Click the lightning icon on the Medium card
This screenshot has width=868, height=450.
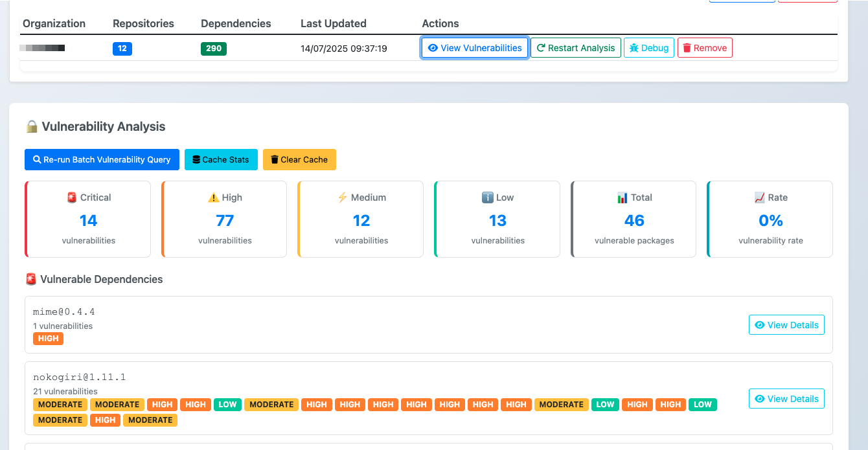343,197
